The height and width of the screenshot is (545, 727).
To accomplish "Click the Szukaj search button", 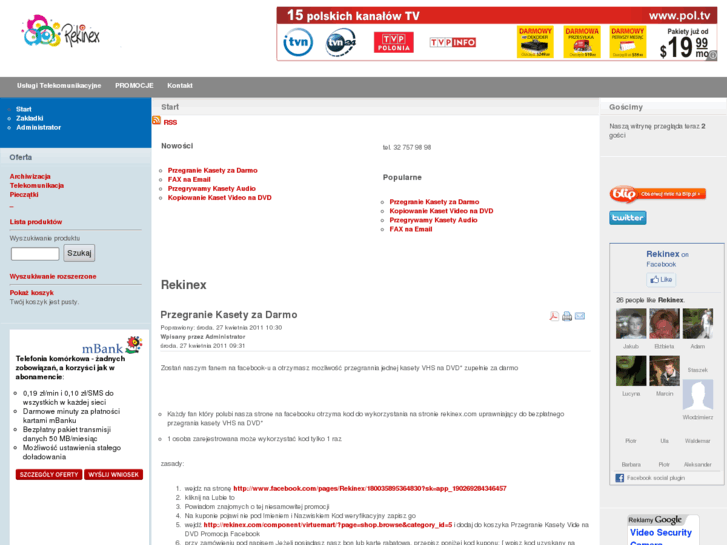I will 79,253.
